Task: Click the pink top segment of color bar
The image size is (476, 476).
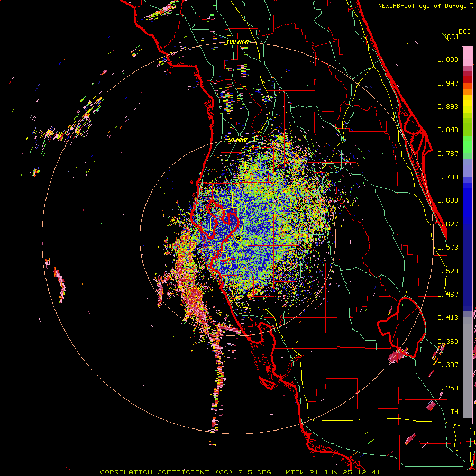Action: 467,56
